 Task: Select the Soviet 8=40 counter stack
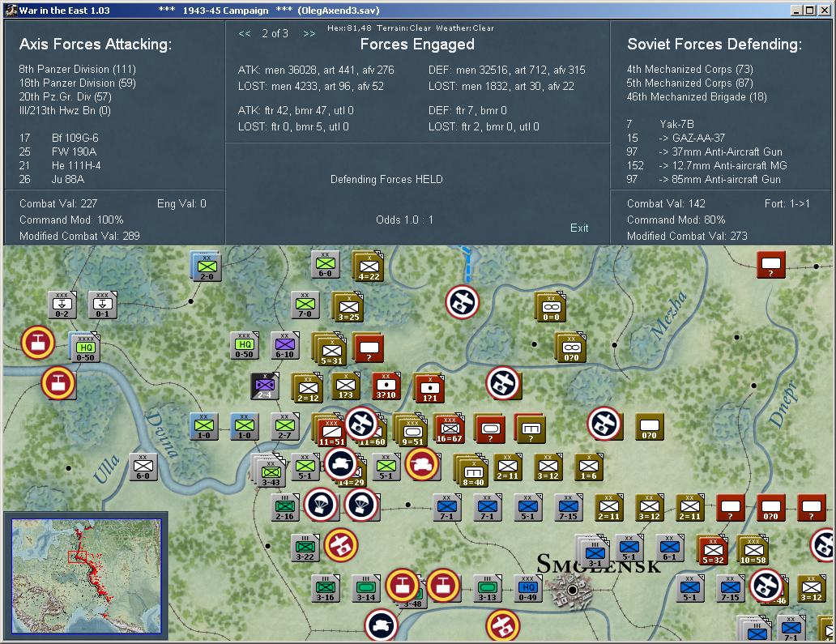click(x=471, y=470)
